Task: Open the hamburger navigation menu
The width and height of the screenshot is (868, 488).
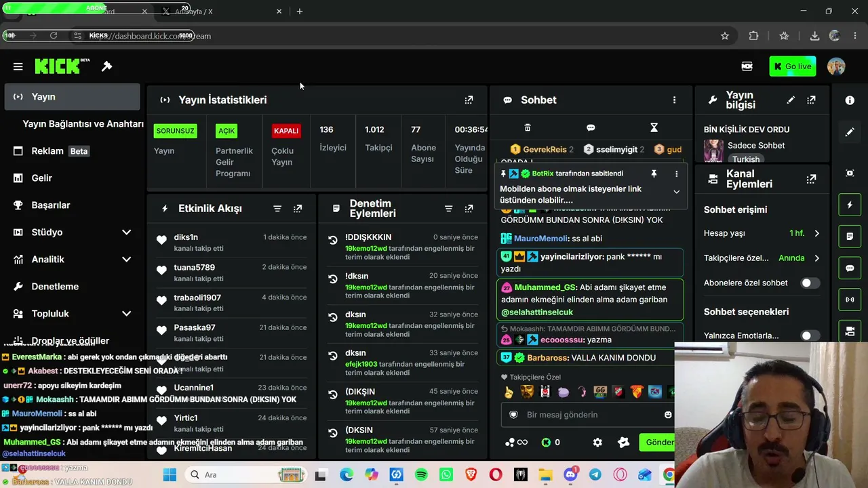Action: 18,66
